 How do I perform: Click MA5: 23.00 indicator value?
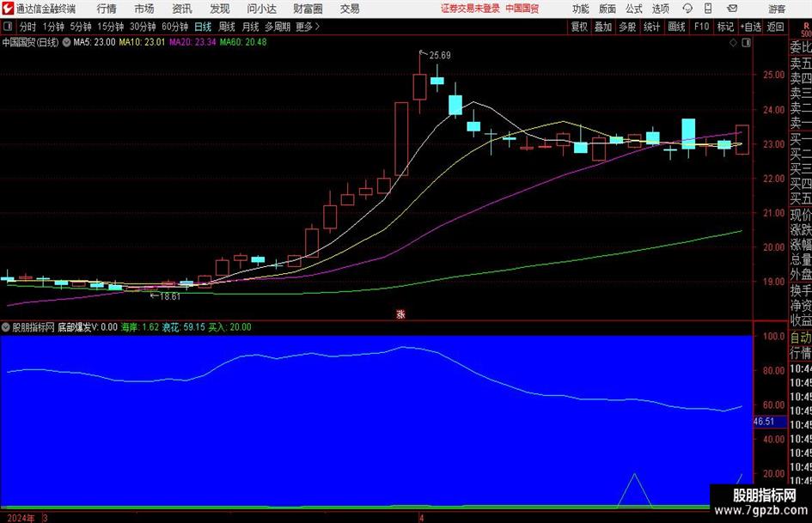coord(95,42)
